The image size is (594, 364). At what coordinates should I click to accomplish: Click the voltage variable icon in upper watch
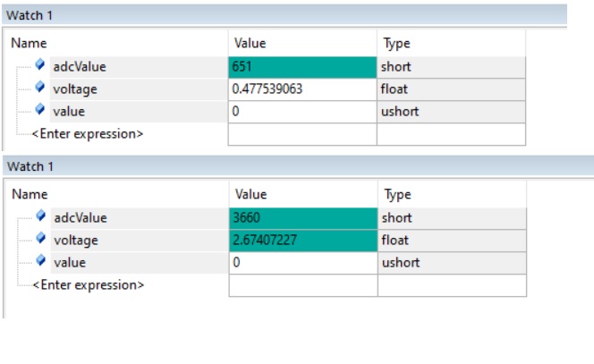tap(39, 87)
